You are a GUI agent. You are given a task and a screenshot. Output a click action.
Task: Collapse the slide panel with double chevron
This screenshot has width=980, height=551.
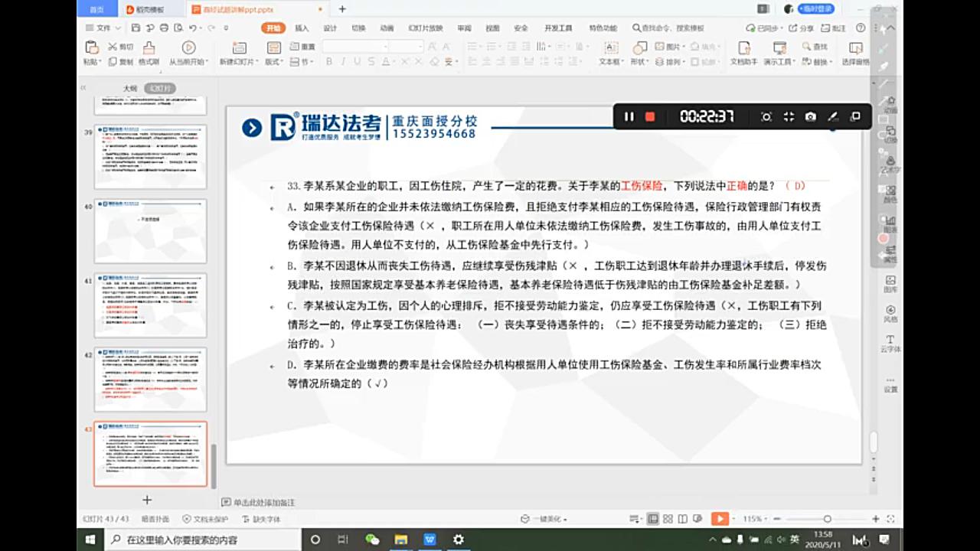pyautogui.click(x=83, y=88)
